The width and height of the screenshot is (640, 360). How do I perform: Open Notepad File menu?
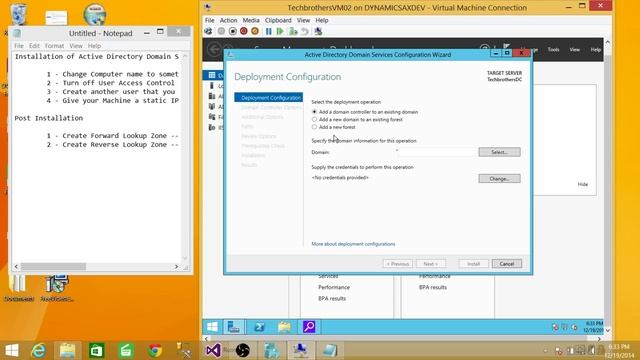[x=19, y=46]
